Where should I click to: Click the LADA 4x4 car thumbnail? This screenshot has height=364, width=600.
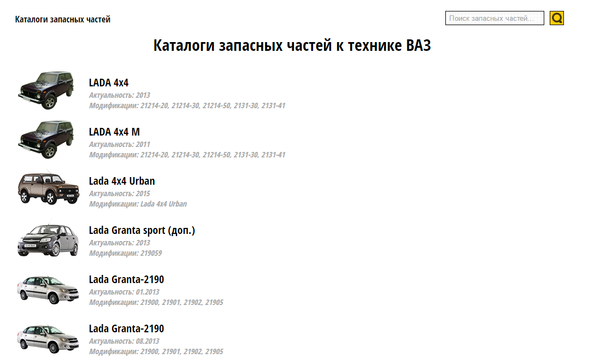(46, 90)
